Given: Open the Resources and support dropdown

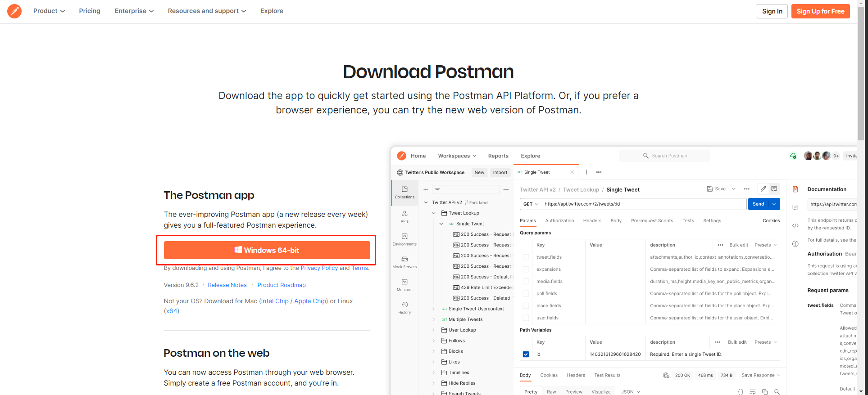Looking at the screenshot, I should 207,11.
